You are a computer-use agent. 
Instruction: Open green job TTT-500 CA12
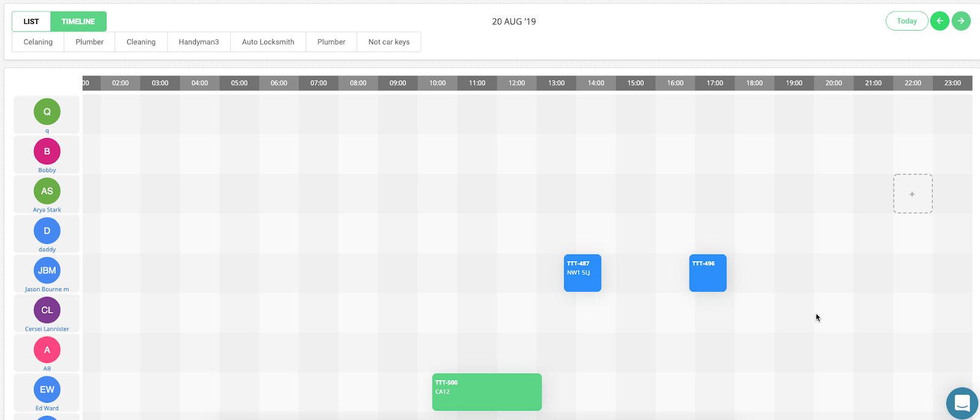[x=487, y=392]
